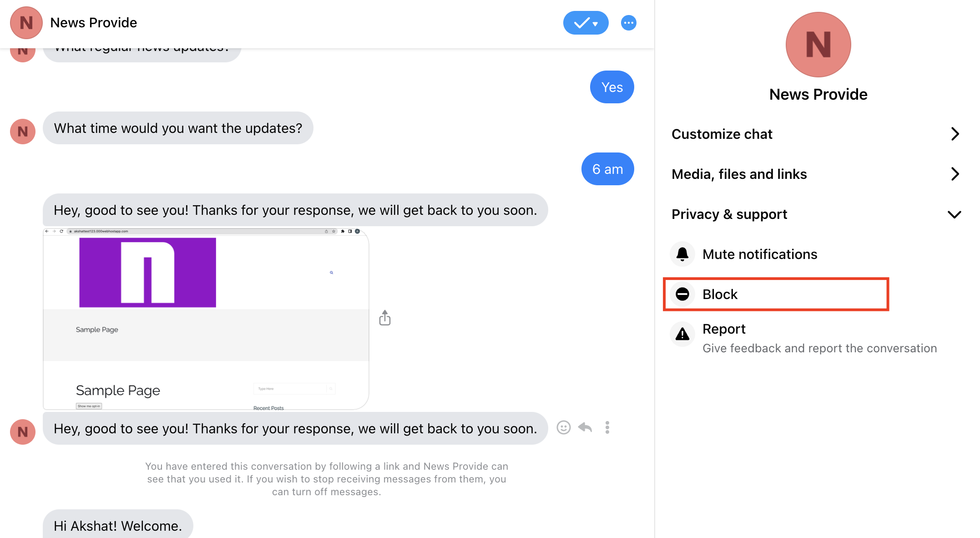Click the blue three-dots conversation info icon

[628, 23]
